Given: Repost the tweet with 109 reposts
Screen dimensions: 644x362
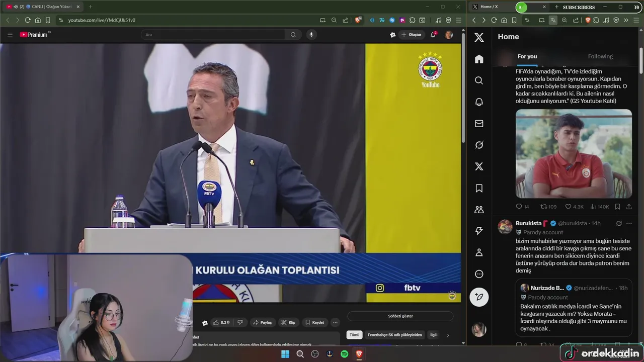Looking at the screenshot, I should (548, 207).
